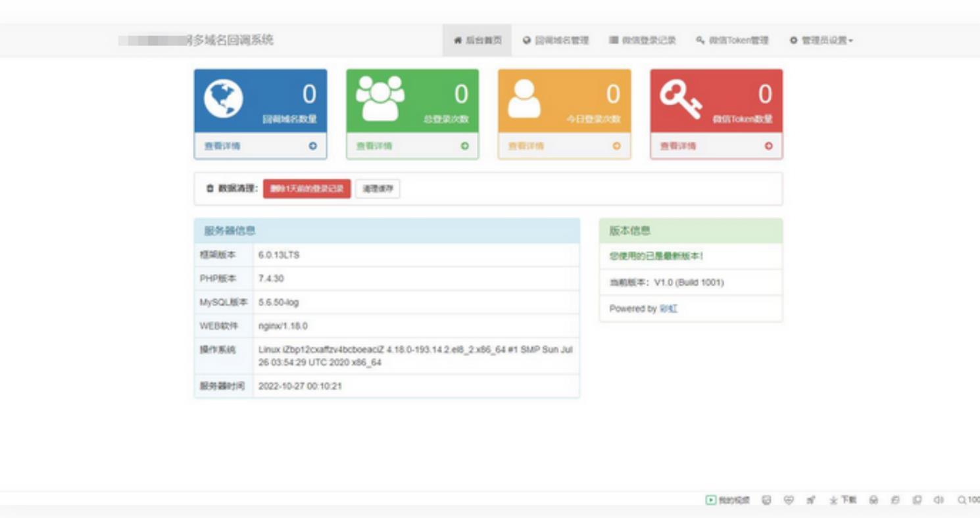Click the PHP版本 row label

click(218, 279)
